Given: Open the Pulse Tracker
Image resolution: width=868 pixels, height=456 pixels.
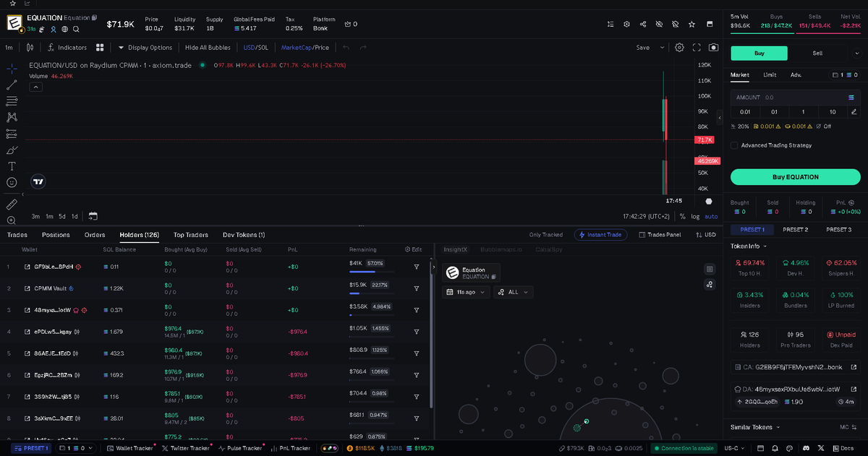Looking at the screenshot, I should tap(239, 448).
